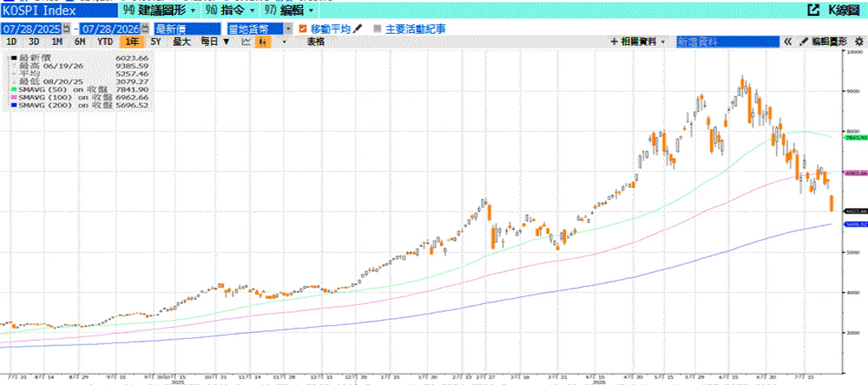Select the 3D time range

[x=34, y=42]
